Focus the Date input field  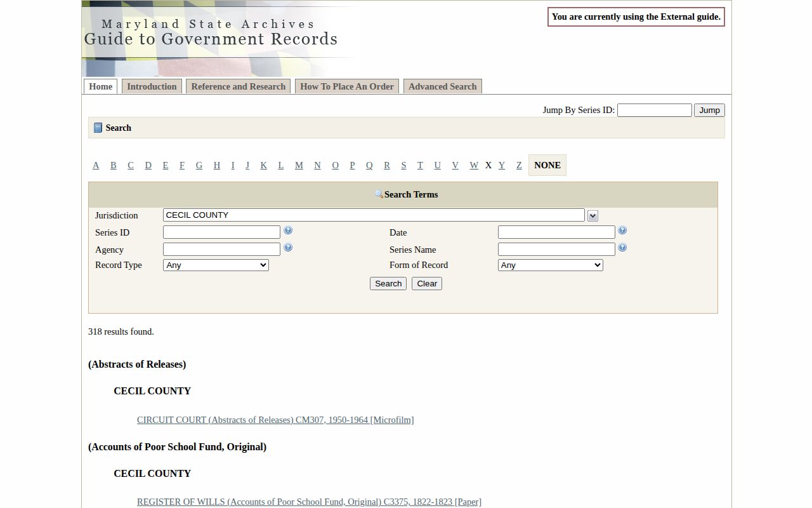click(x=556, y=232)
